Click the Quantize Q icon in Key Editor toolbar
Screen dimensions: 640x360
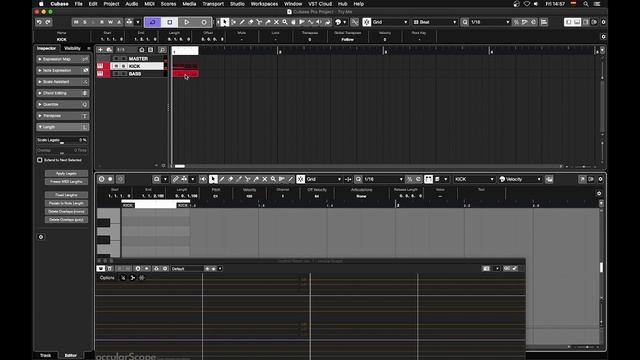(358, 179)
